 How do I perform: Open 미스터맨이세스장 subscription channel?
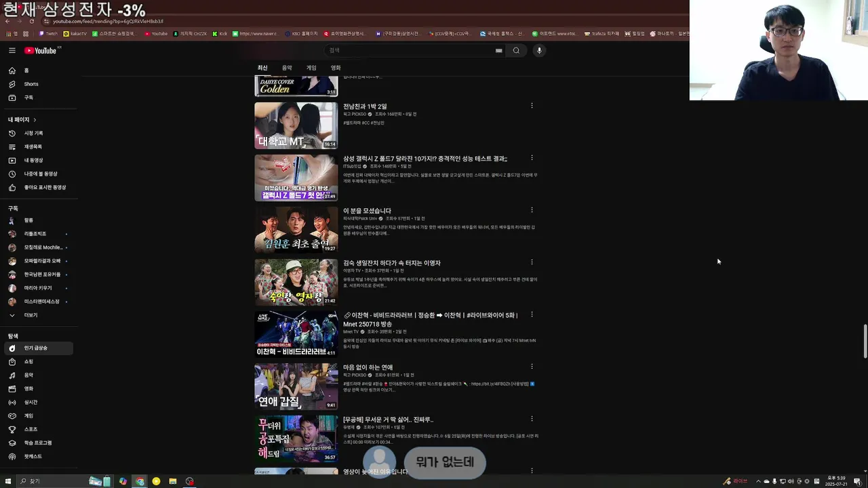tap(37, 302)
